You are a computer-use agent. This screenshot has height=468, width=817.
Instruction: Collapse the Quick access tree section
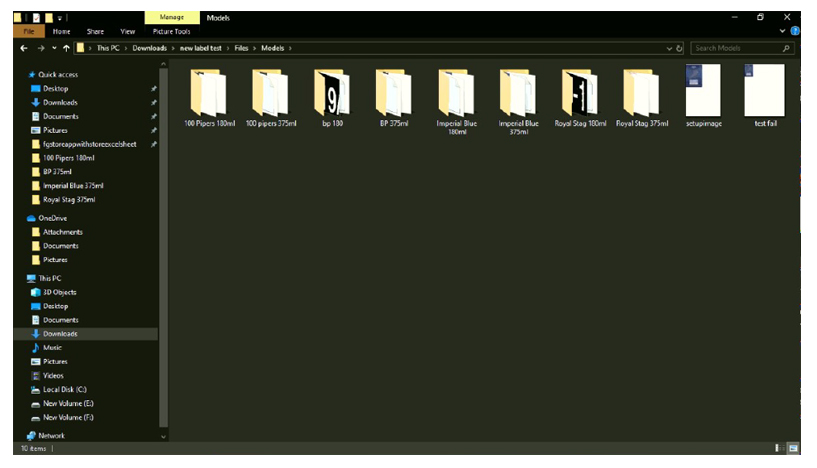tap(24, 75)
